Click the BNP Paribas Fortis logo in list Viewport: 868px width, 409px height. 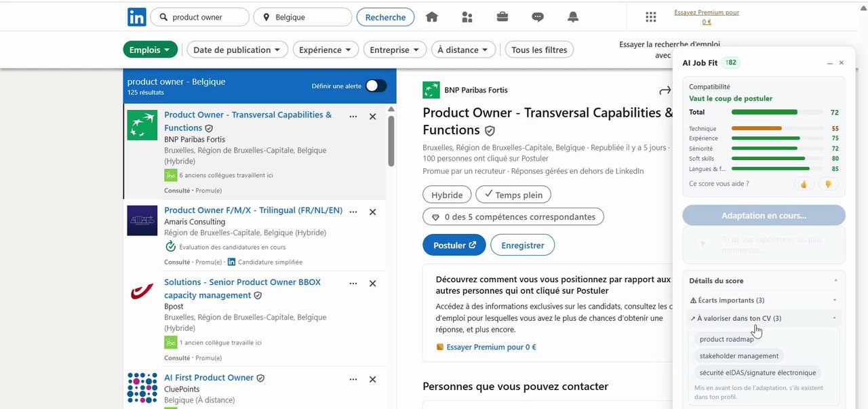pos(142,125)
